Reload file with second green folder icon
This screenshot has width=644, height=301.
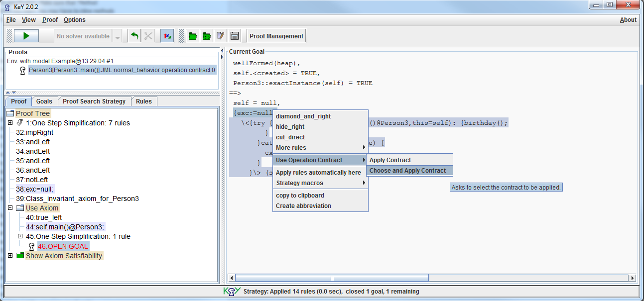pyautogui.click(x=207, y=36)
